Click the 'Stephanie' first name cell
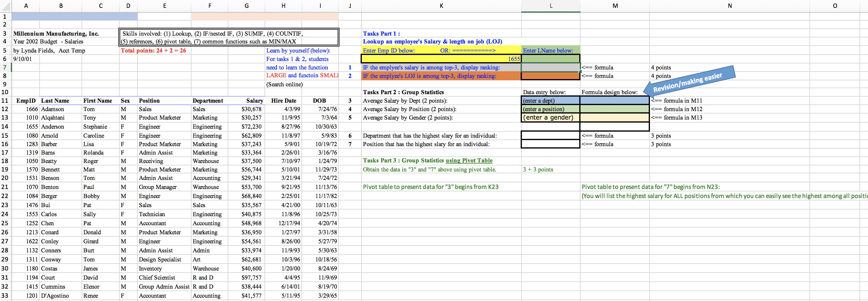Viewport: 868px width, 301px height. coord(100,126)
